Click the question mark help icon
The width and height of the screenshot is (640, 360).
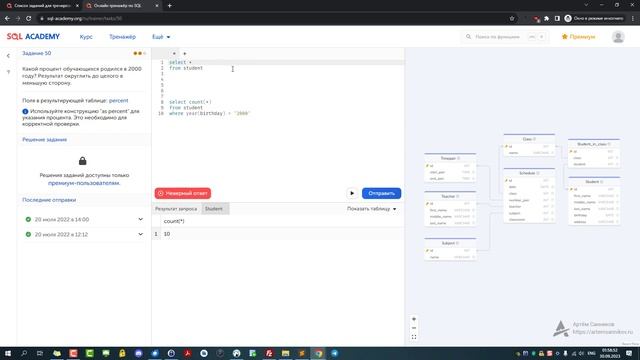point(8,72)
